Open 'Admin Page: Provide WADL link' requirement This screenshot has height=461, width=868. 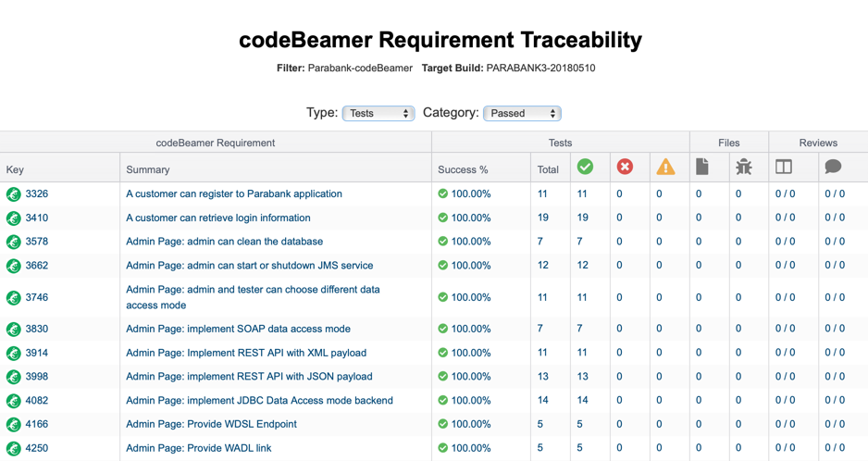199,448
